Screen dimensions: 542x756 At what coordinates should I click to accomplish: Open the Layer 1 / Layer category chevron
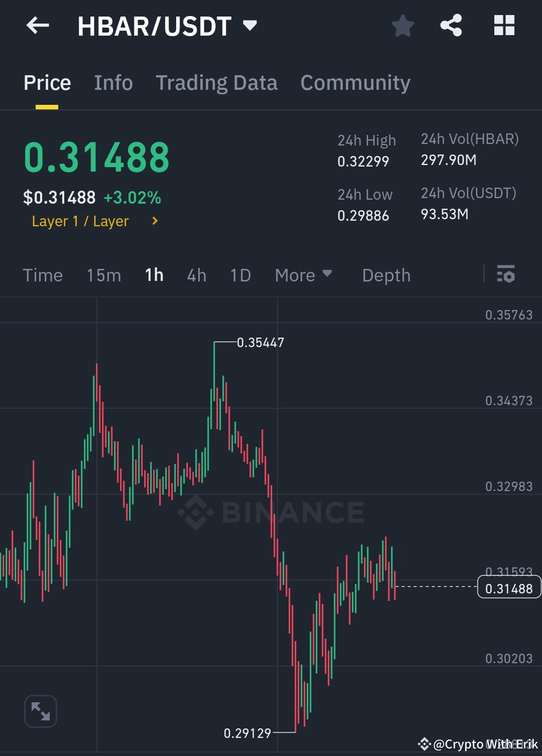[x=154, y=221]
